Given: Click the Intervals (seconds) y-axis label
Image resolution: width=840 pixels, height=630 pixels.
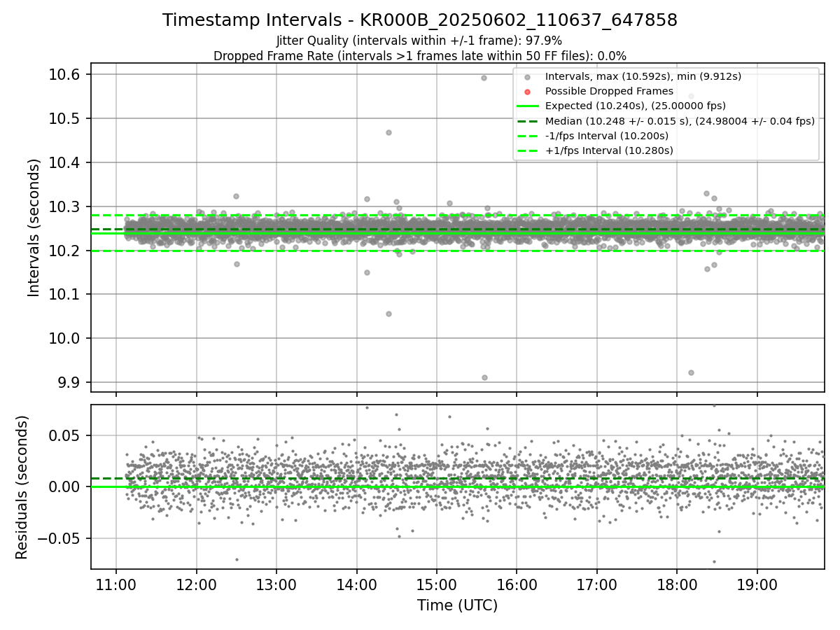Looking at the screenshot, I should [34, 227].
